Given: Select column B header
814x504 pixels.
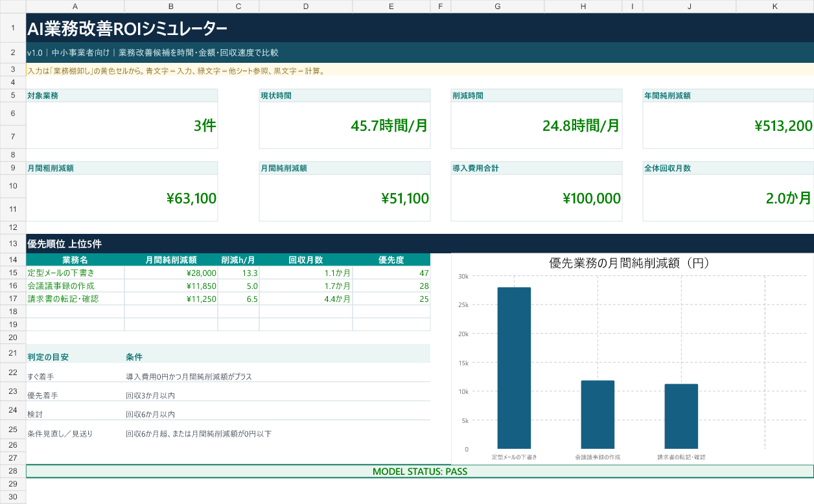Looking at the screenshot, I should coord(171,6).
